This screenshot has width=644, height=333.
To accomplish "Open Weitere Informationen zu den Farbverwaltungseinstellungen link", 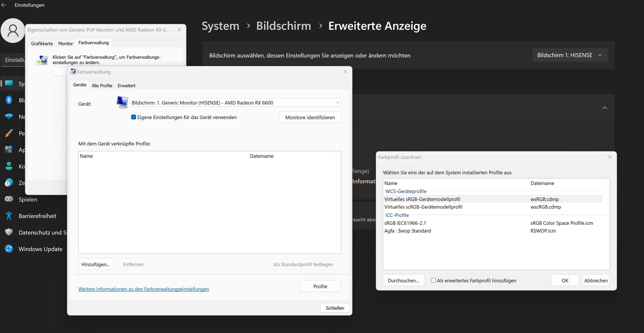I will tap(143, 289).
